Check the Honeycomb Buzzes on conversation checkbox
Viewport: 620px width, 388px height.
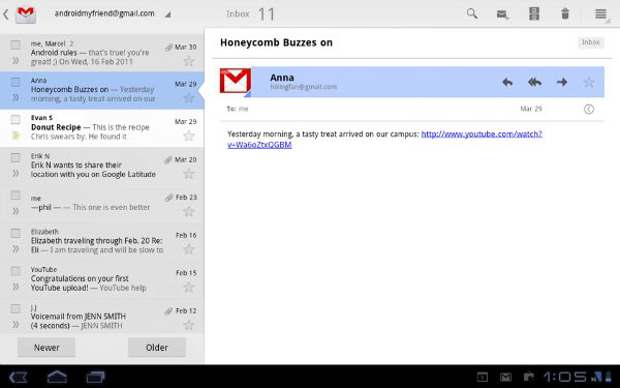click(x=15, y=82)
